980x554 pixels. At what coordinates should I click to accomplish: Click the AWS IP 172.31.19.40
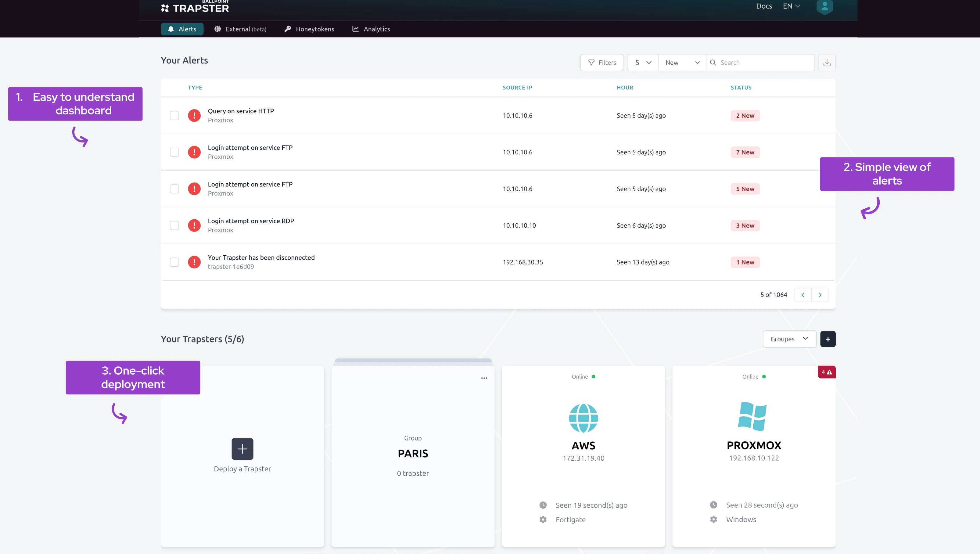[583, 459]
